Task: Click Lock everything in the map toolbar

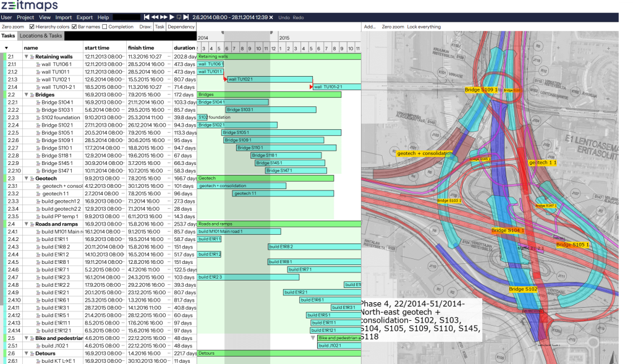Action: pyautogui.click(x=424, y=27)
